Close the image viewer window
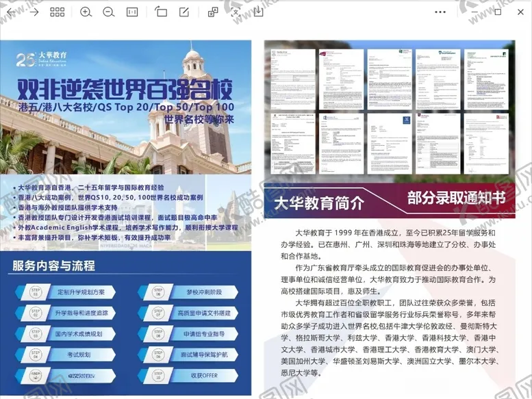 click(520, 12)
